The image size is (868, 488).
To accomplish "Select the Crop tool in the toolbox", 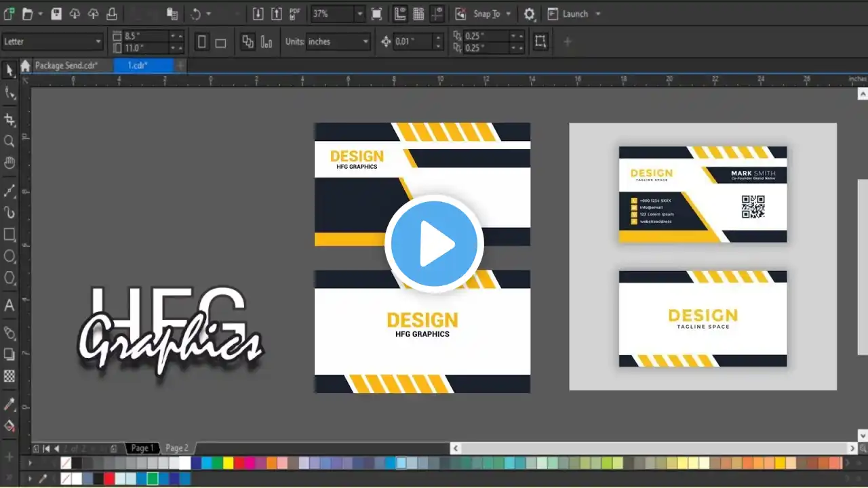I will coord(9,120).
